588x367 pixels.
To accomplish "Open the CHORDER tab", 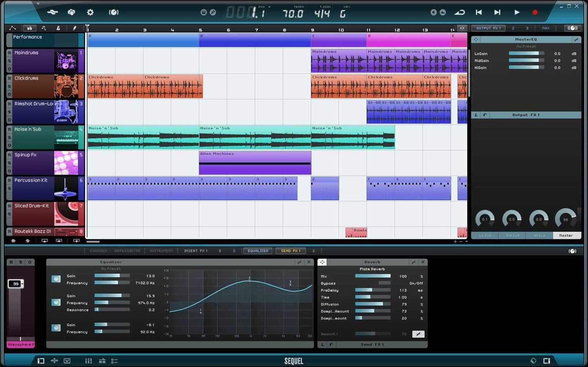I will [x=98, y=251].
